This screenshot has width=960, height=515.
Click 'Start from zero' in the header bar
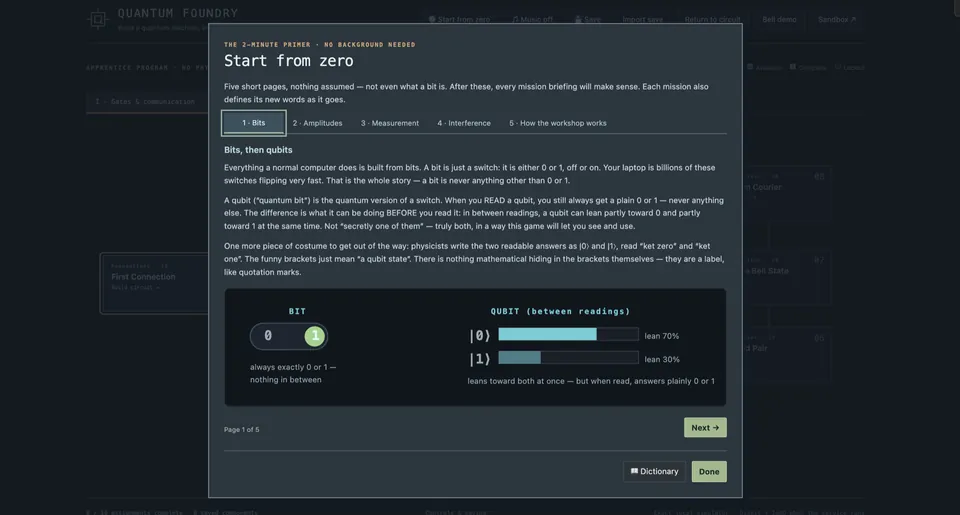coord(459,20)
